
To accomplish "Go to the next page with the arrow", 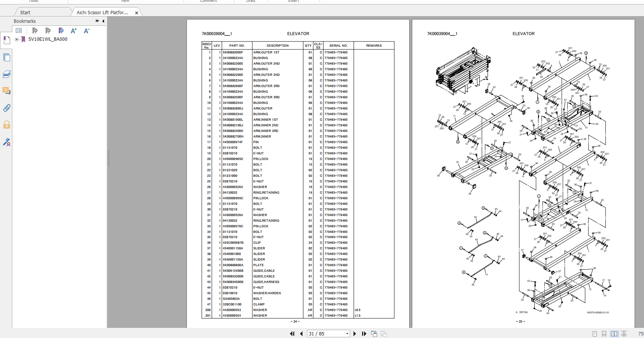I will pos(355,333).
